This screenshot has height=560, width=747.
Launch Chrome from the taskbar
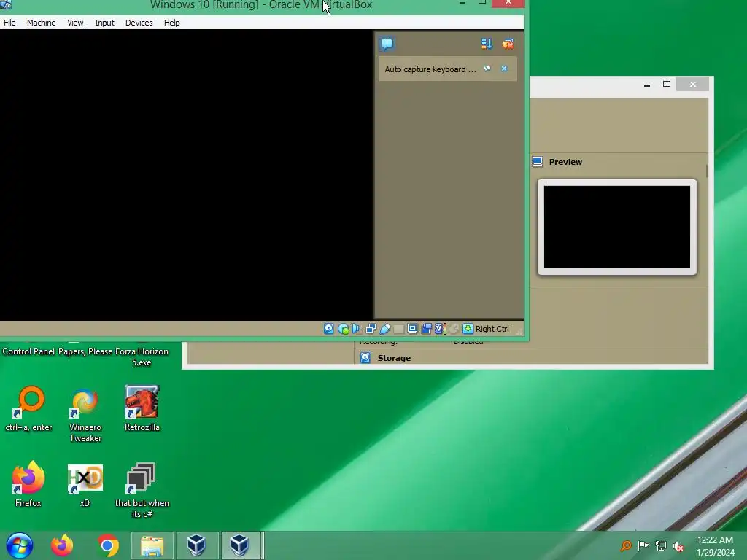click(108, 545)
